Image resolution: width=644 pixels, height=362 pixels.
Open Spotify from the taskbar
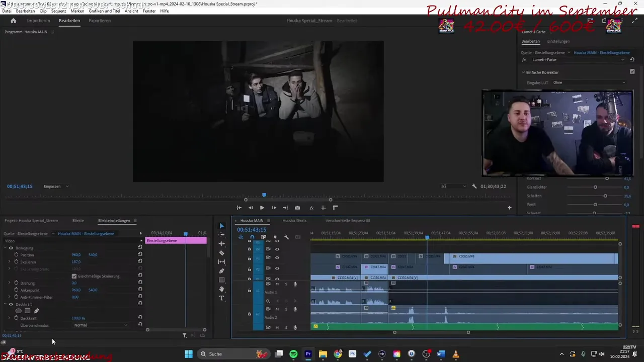[293, 354]
